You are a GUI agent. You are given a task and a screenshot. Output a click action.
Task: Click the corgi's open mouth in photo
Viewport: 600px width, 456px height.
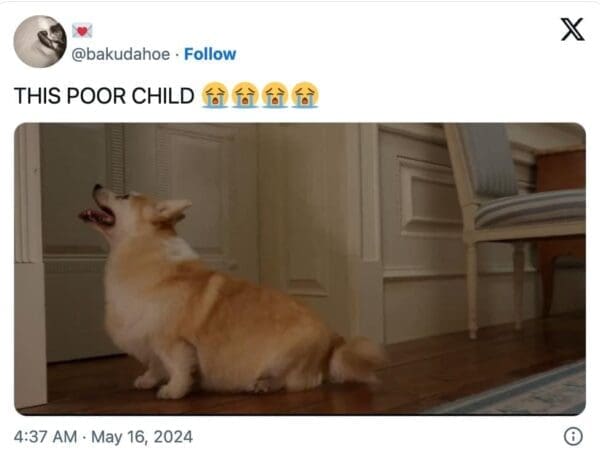(98, 216)
